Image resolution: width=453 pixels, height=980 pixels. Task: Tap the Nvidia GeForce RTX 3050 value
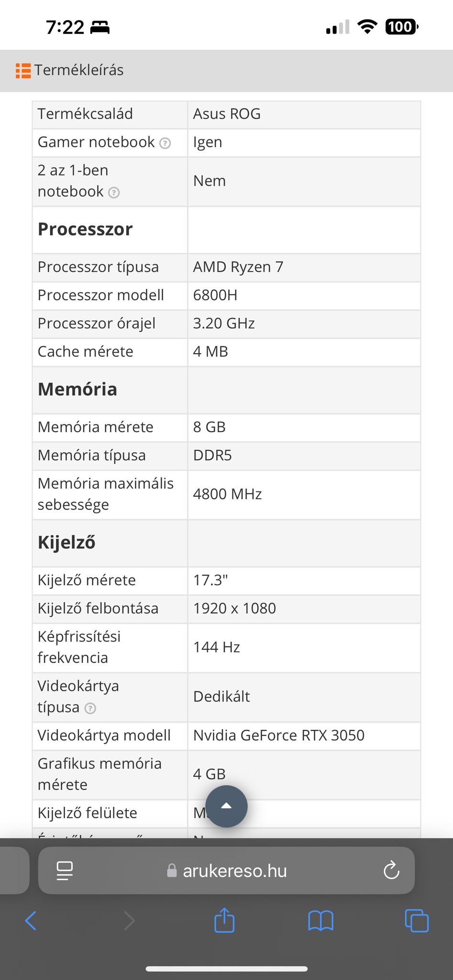278,735
